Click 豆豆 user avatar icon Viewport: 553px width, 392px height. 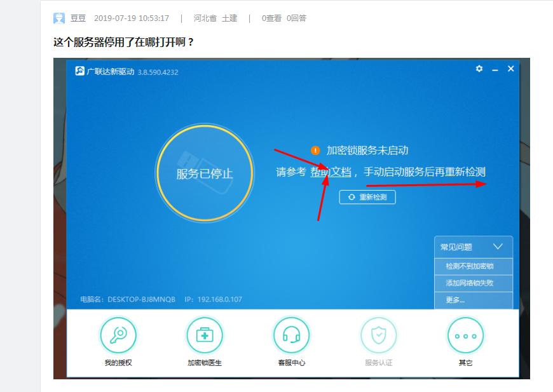point(59,18)
